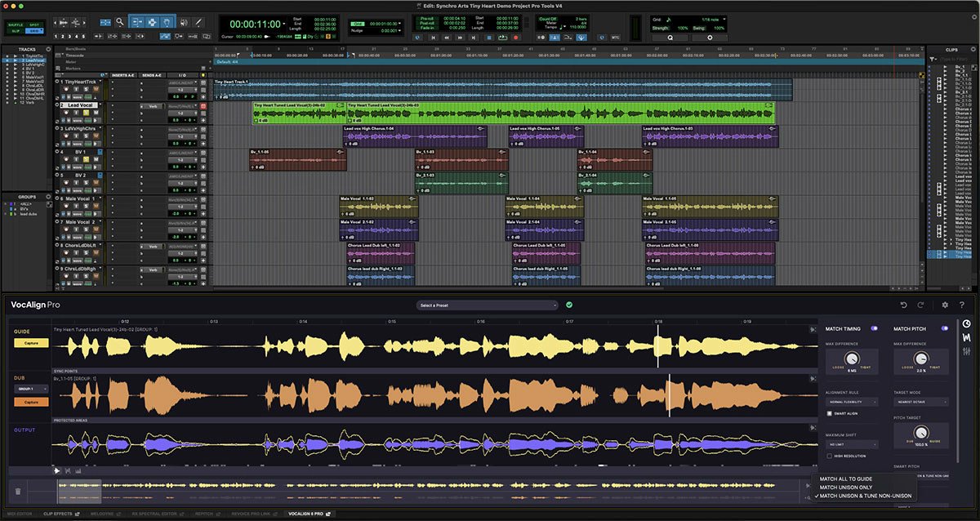Image resolution: width=980 pixels, height=521 pixels.
Task: Enable Spot edit mode
Action: tap(35, 24)
